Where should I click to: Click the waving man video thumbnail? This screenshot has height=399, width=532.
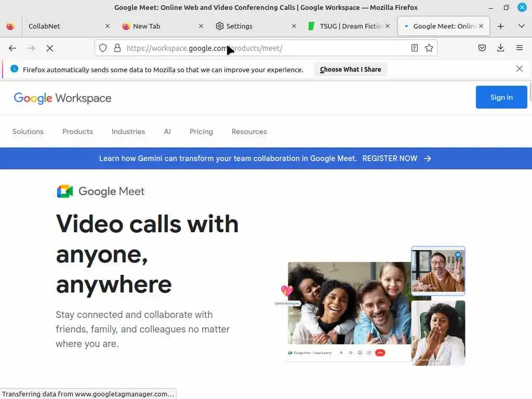[x=438, y=271]
